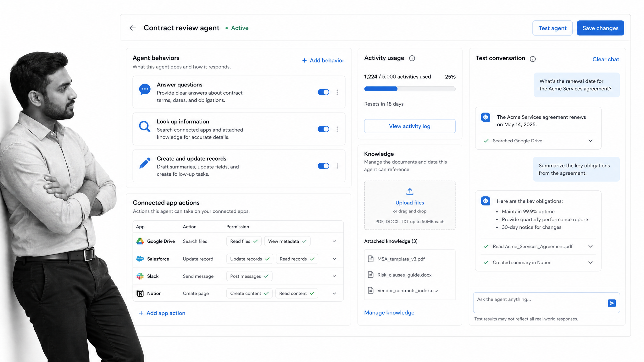The width and height of the screenshot is (644, 362).
Task: Click the Clear chat link
Action: [x=606, y=59]
